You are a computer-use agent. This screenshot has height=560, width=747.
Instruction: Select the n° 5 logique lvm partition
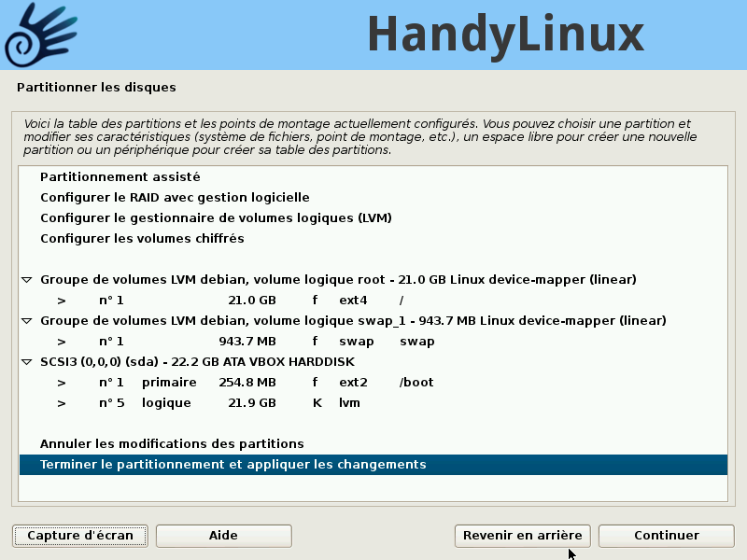click(373, 403)
